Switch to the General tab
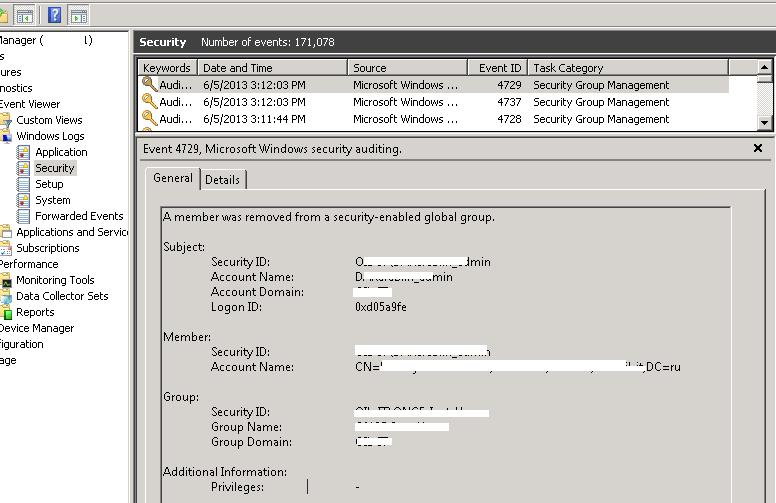 point(173,178)
